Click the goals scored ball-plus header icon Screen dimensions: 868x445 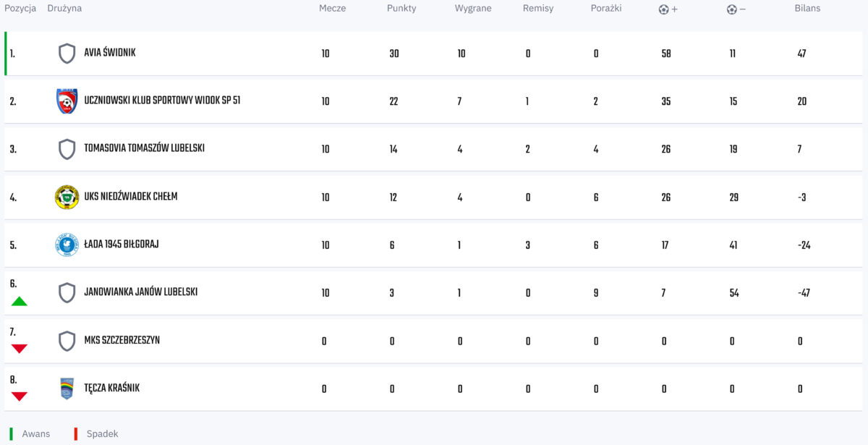tap(668, 9)
